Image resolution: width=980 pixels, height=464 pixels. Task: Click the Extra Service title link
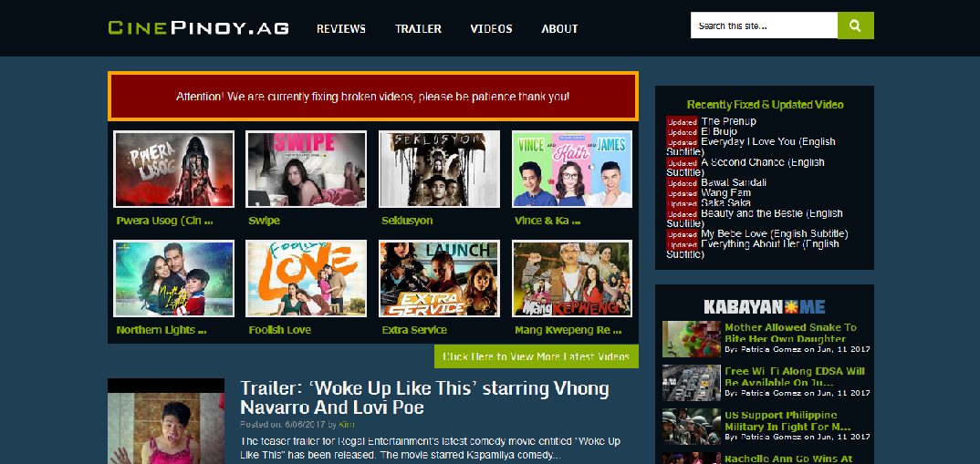click(414, 330)
